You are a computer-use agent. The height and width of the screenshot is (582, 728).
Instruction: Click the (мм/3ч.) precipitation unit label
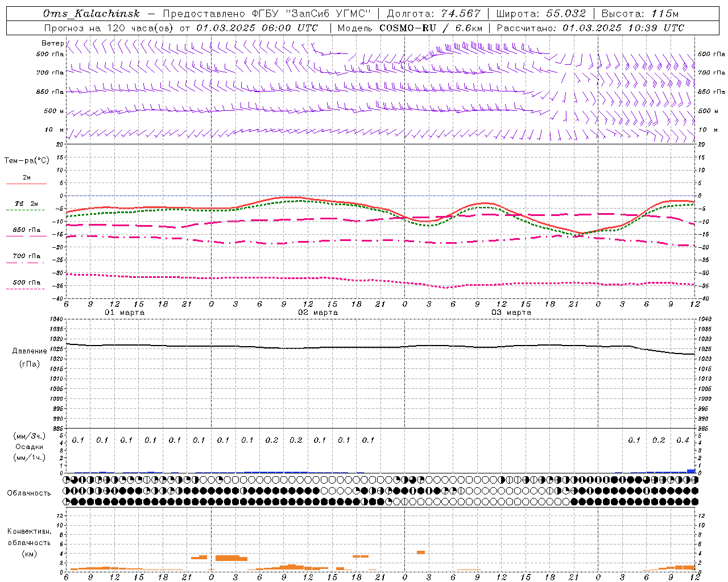point(30,436)
